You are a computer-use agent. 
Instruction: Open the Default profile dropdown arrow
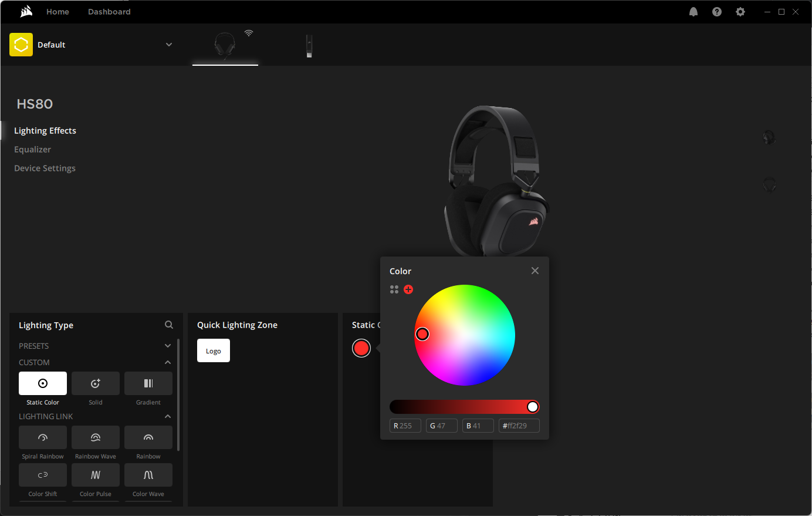click(x=169, y=45)
